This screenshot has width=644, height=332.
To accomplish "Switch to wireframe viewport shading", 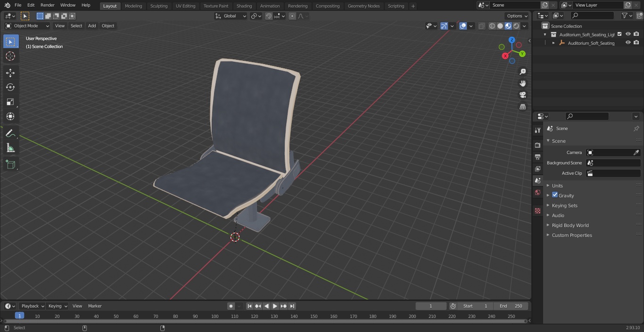I will point(492,26).
